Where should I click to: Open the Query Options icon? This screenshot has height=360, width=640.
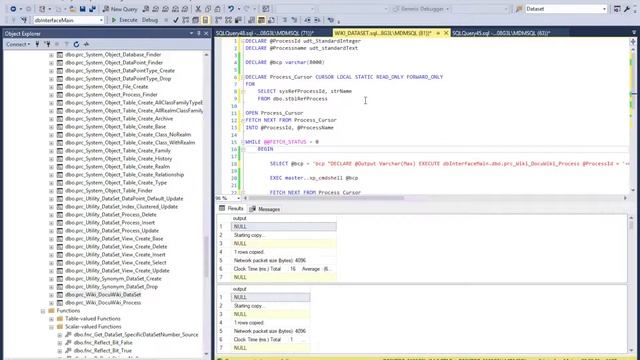pos(196,20)
